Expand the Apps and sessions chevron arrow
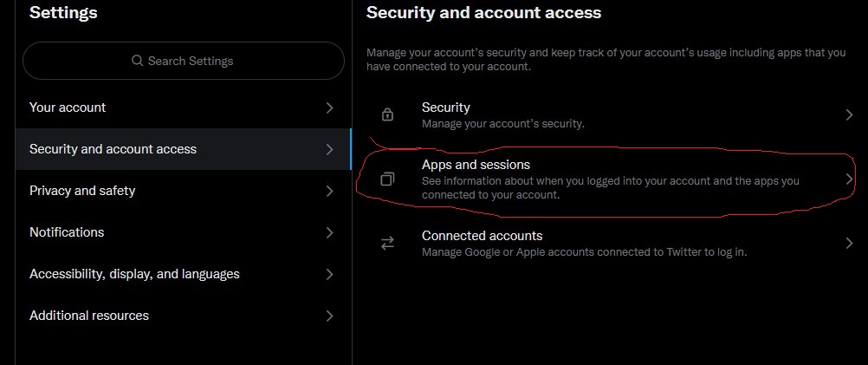The width and height of the screenshot is (868, 365). click(849, 179)
